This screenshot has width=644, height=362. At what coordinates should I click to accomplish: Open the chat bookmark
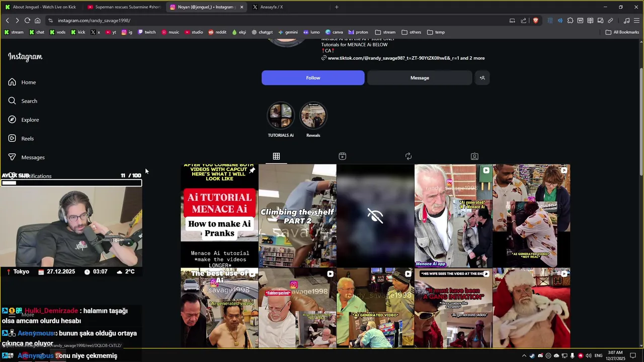click(x=37, y=32)
